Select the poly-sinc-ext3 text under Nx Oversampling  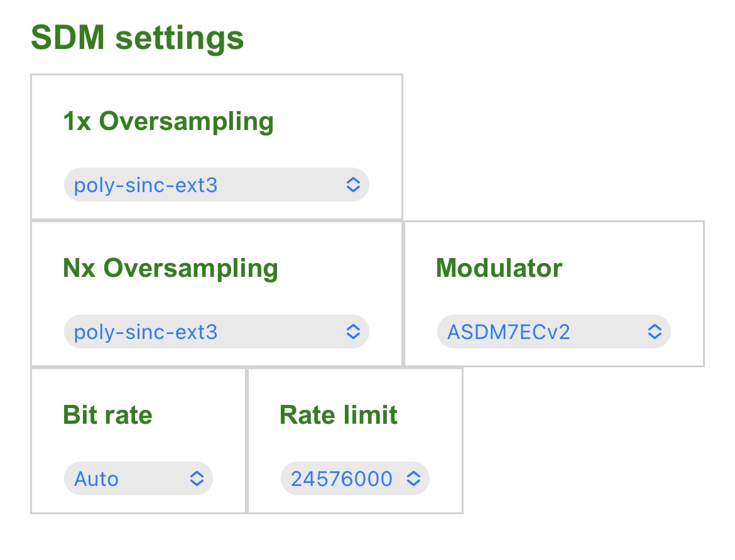tap(146, 332)
